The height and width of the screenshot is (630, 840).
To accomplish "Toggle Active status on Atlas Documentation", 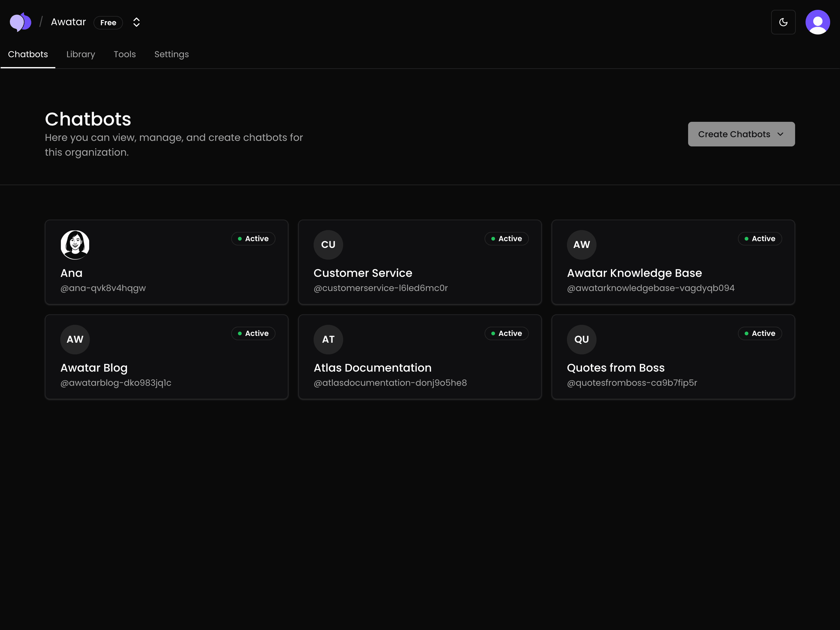I will 506,333.
